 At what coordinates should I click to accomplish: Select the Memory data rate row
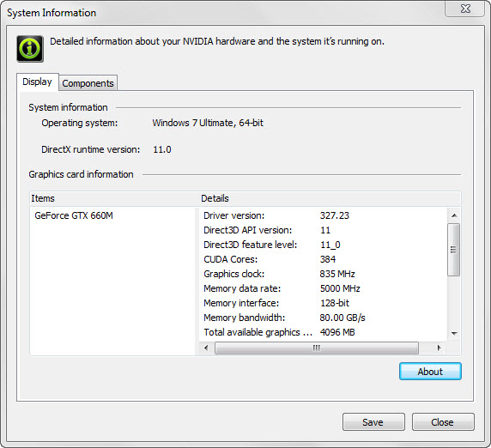point(323,288)
